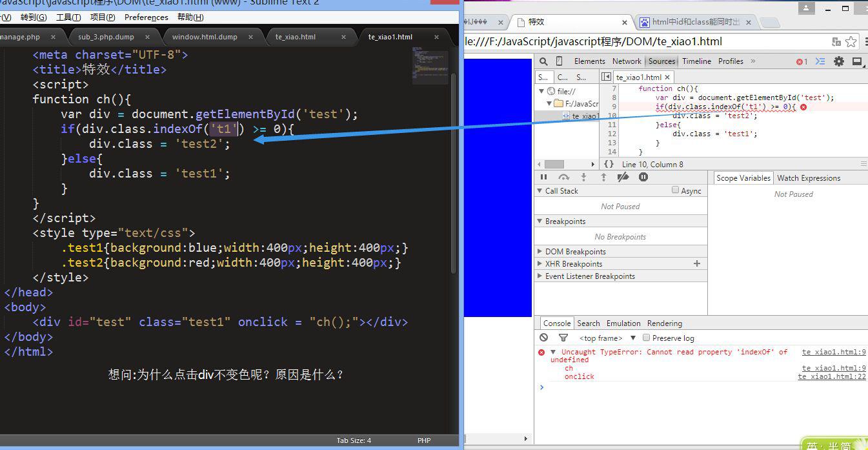Screen dimensions: 868x450
Task: Switch to the Elements panel
Action: click(x=589, y=61)
